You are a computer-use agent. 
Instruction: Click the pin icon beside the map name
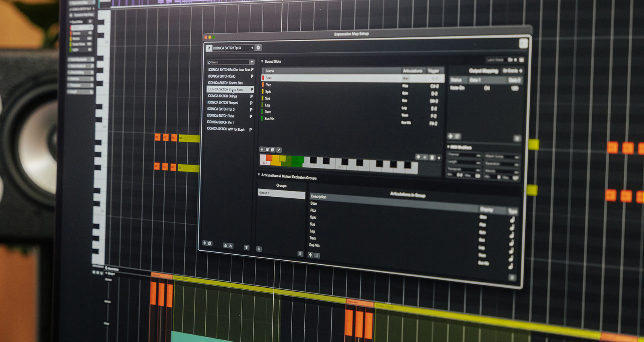[209, 48]
